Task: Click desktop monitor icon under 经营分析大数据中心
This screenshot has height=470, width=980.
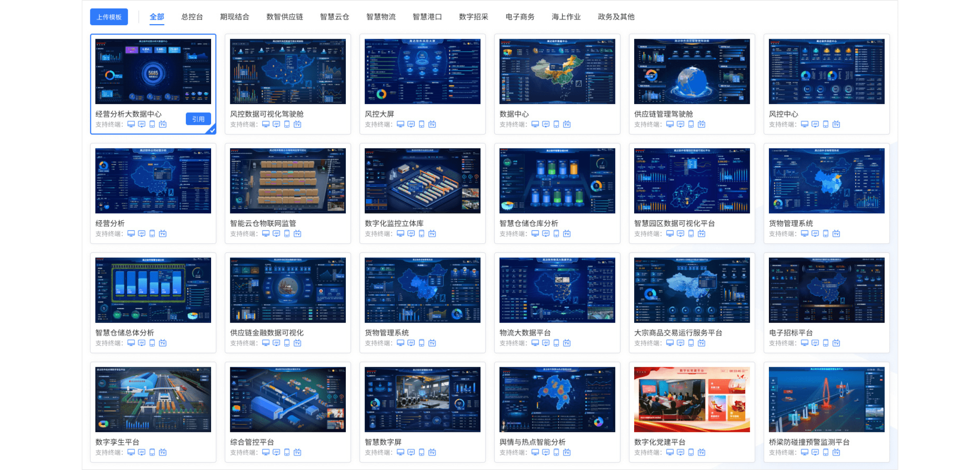Action: [131, 124]
